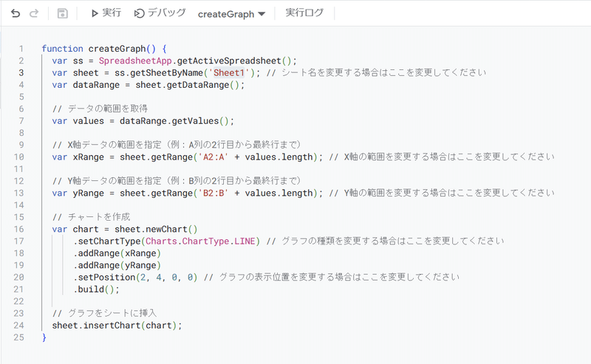The image size is (591, 364).
Task: Click 'A2:A' string literal
Action: [213, 157]
